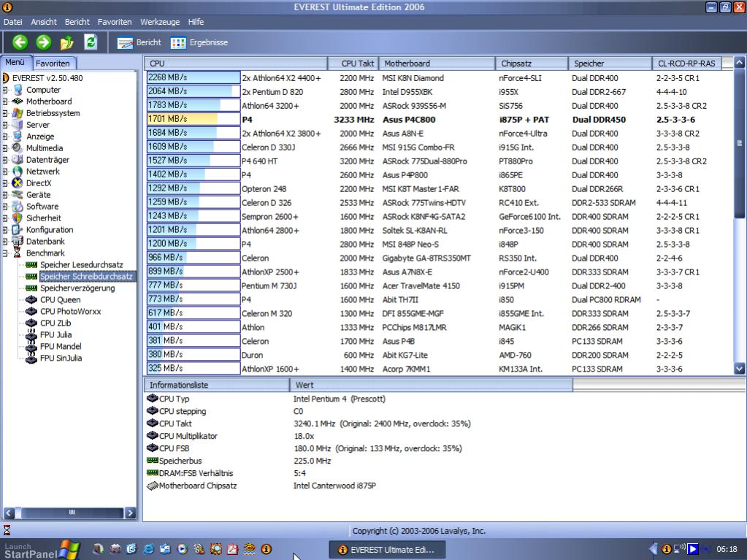
Task: Click the StartPanel launch button in taskbar
Action: (40, 549)
